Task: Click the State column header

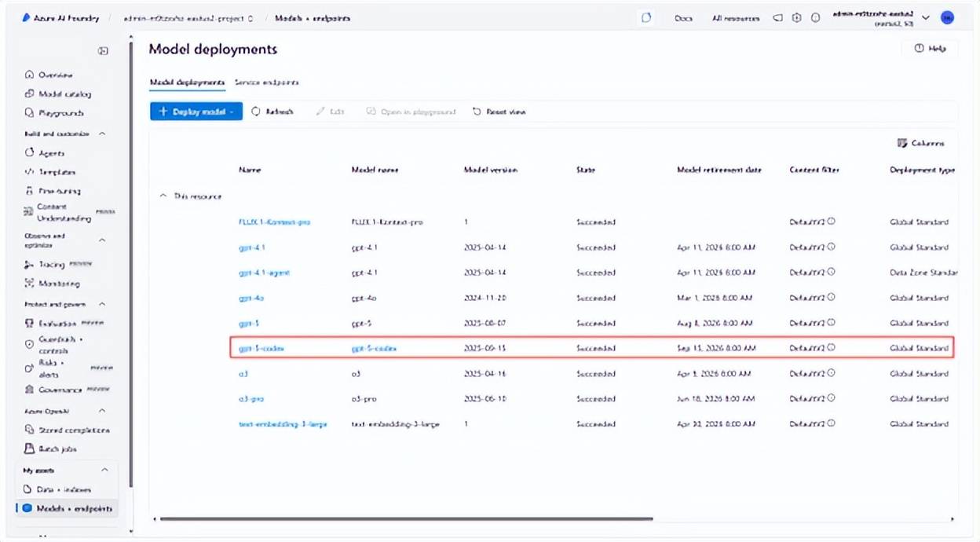Action: click(x=586, y=170)
